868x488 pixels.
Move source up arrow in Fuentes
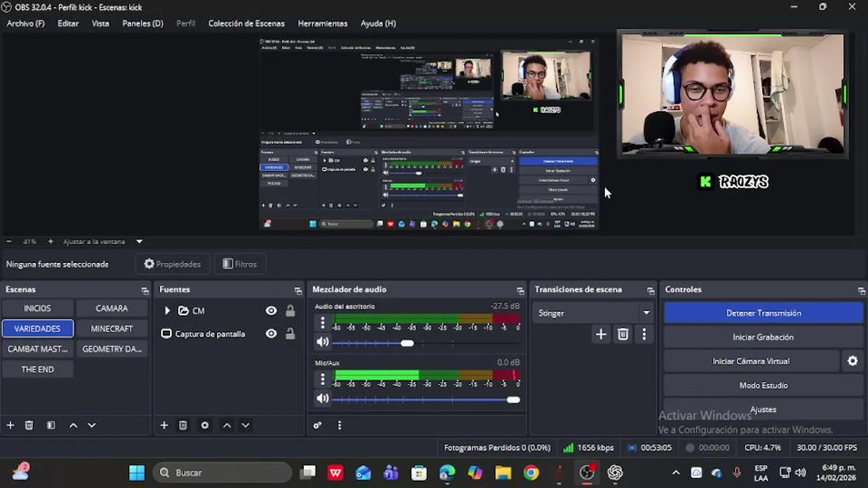pyautogui.click(x=227, y=425)
